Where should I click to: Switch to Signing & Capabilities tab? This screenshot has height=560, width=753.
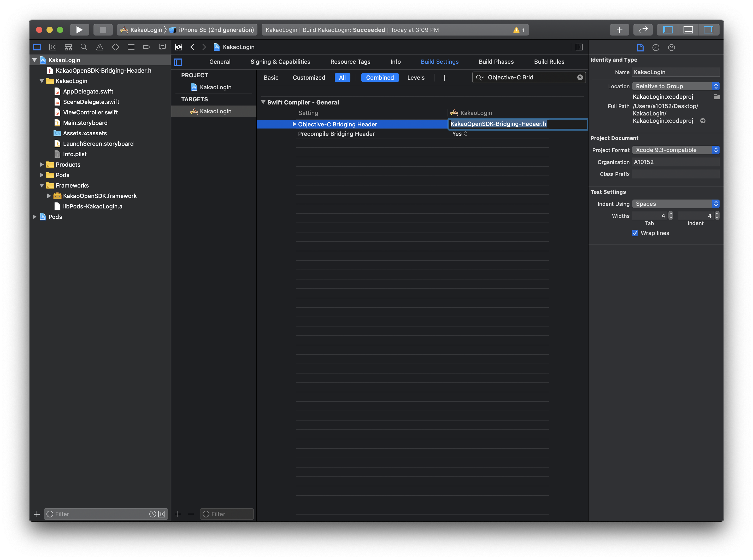pos(280,62)
